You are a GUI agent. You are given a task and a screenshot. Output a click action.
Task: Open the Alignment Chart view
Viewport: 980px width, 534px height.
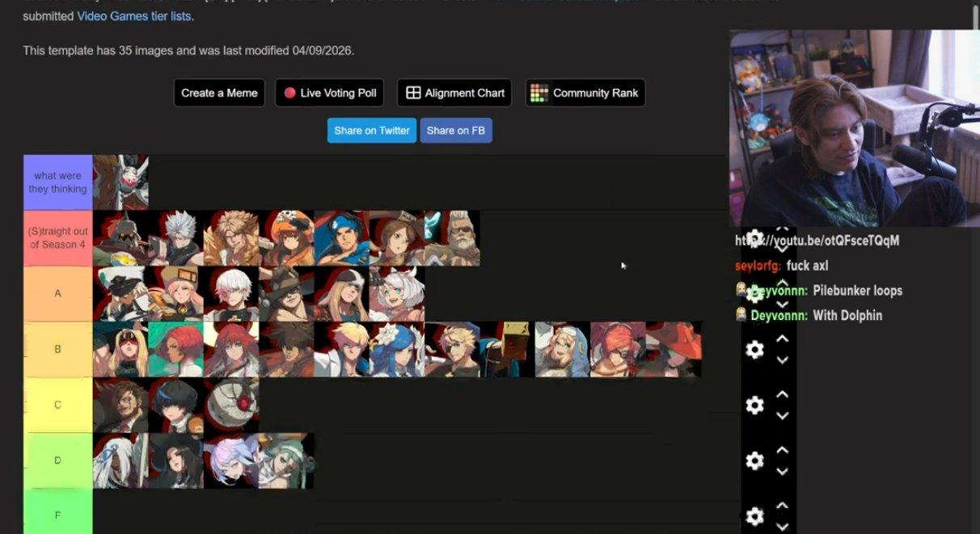click(x=454, y=93)
